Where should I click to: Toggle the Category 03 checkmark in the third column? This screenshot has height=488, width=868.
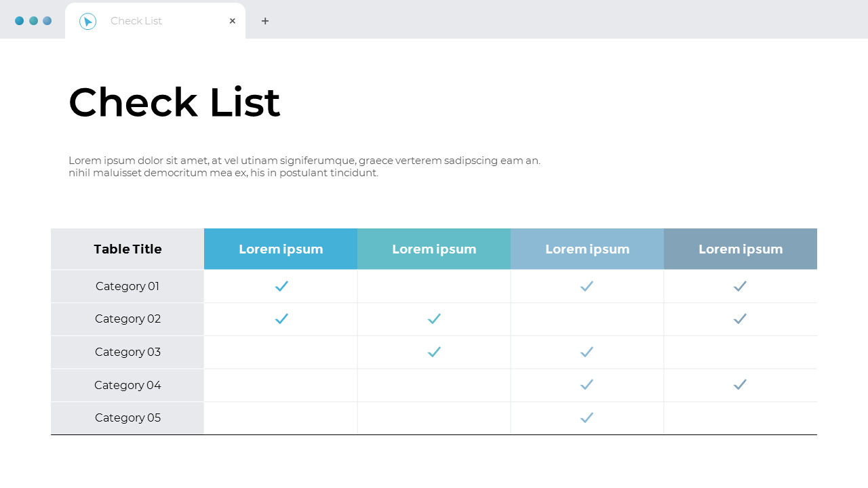click(587, 352)
